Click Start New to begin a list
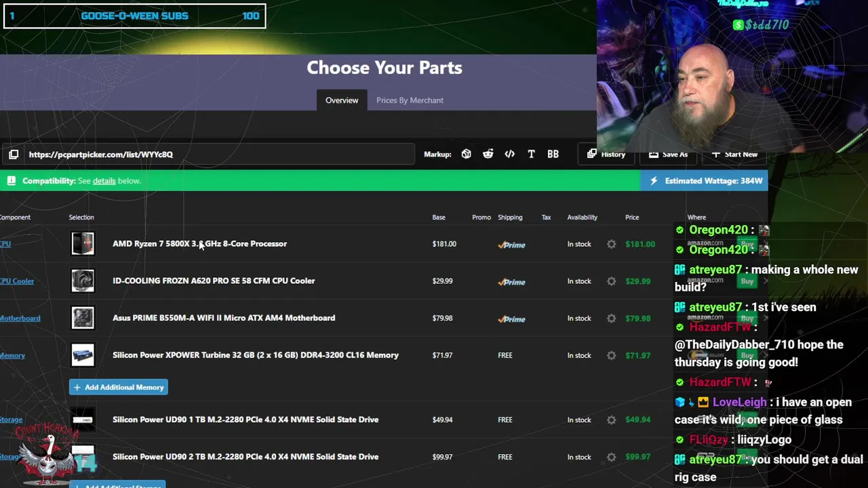The width and height of the screenshot is (868, 488). [x=734, y=155]
